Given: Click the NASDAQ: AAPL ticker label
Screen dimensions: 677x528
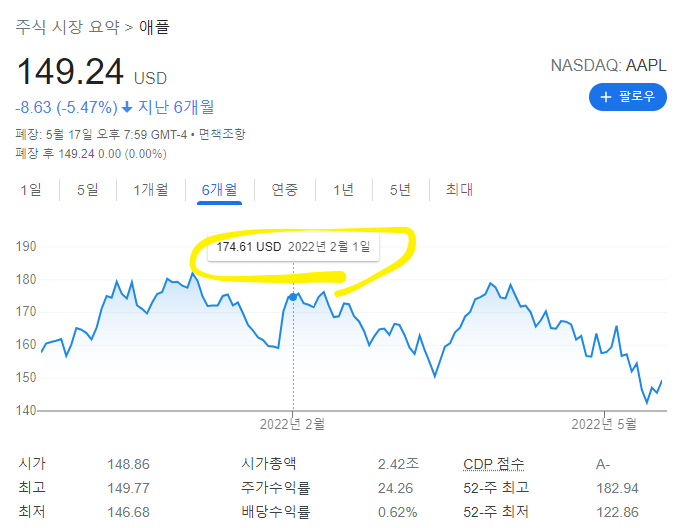Looking at the screenshot, I should [x=608, y=66].
